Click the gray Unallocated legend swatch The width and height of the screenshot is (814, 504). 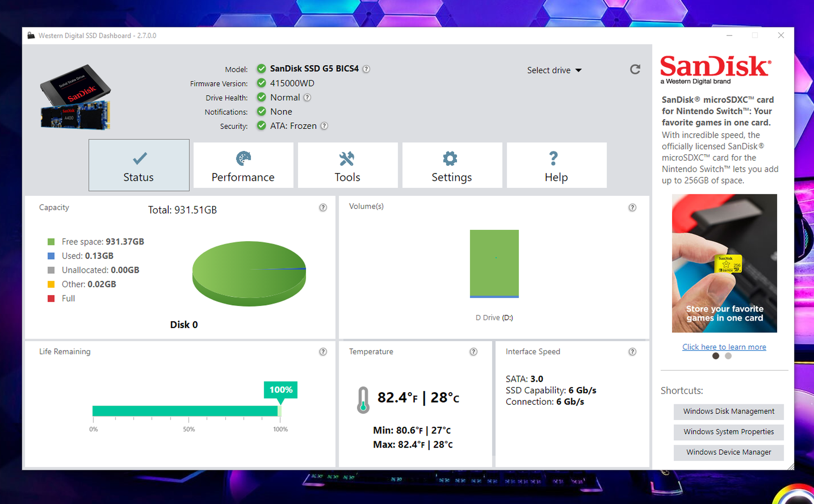coord(51,270)
